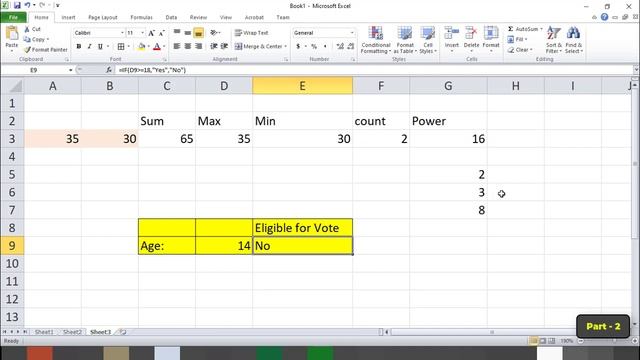The width and height of the screenshot is (640, 360).
Task: Click the Save icon in quick access toolbar
Action: pos(17,6)
